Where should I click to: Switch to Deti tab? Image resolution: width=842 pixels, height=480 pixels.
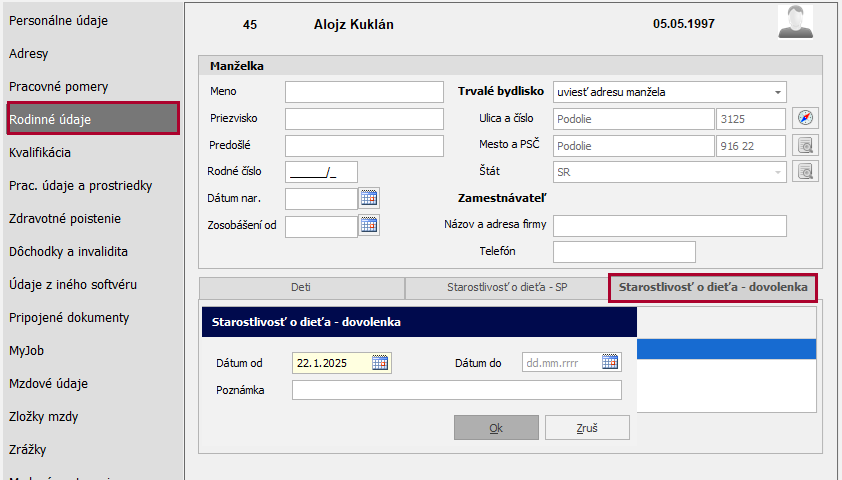pos(301,288)
